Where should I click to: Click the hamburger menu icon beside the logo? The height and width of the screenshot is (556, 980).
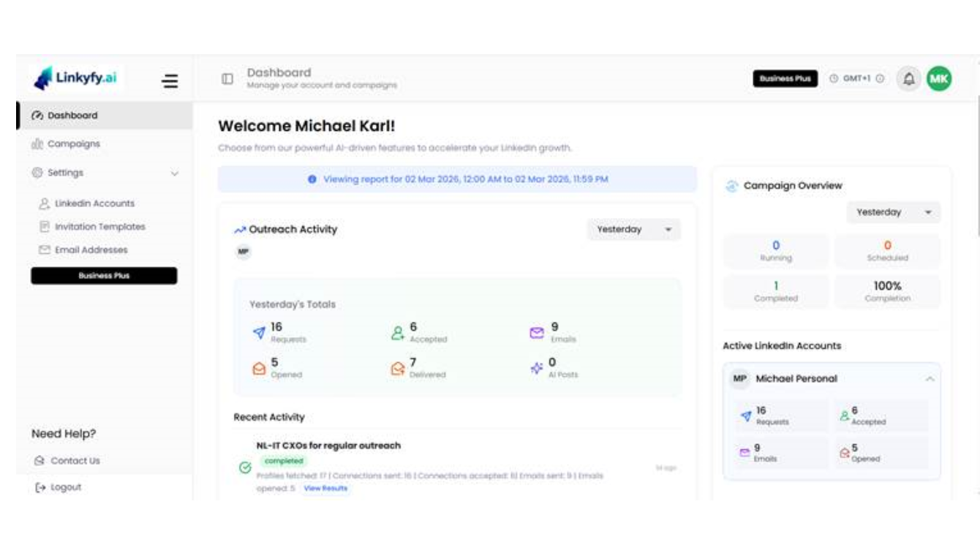tap(170, 80)
